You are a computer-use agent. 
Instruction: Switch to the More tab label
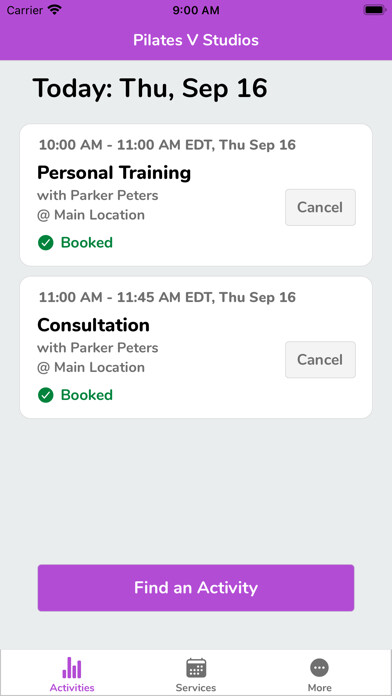click(x=319, y=688)
